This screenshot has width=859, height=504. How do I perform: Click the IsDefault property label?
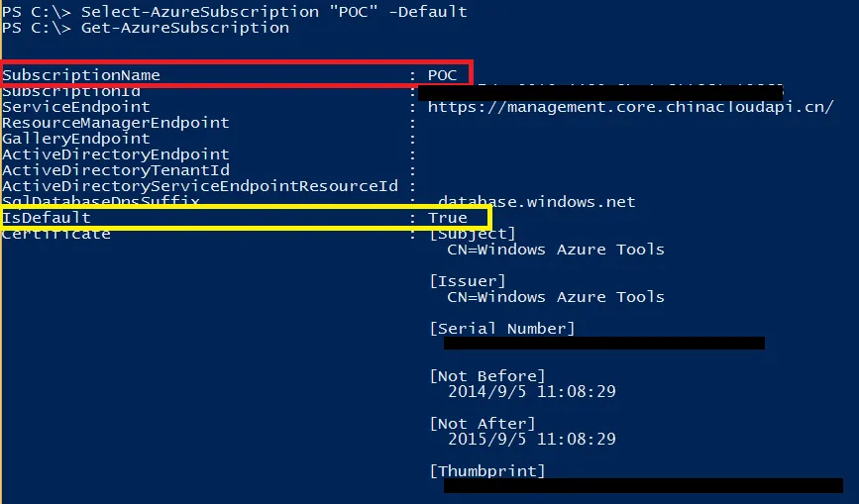[47, 218]
